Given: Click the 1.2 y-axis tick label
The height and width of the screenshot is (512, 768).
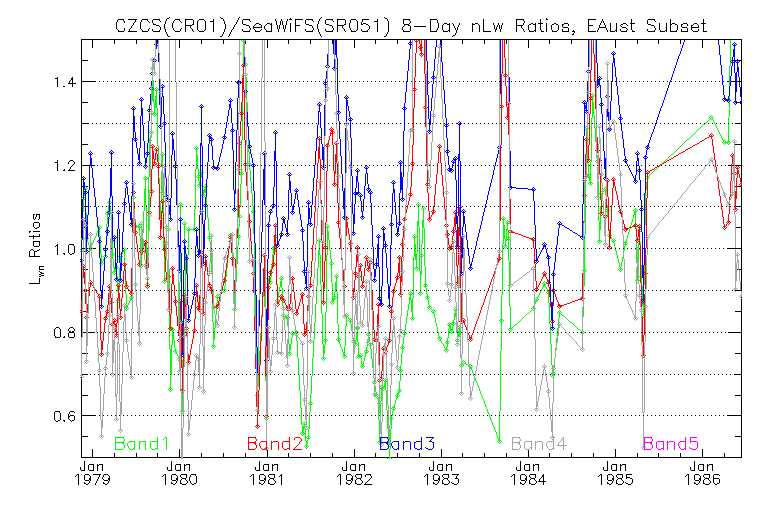Looking at the screenshot, I should click(x=65, y=165).
